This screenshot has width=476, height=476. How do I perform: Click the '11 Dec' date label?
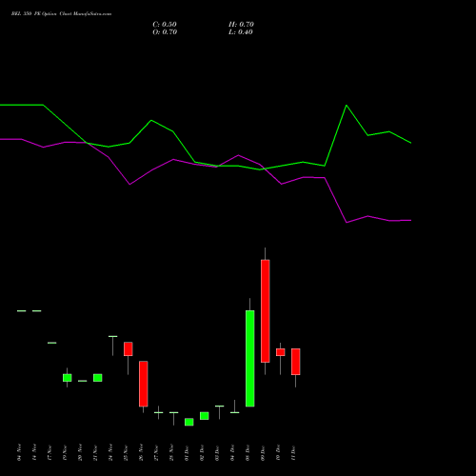pos(293,452)
